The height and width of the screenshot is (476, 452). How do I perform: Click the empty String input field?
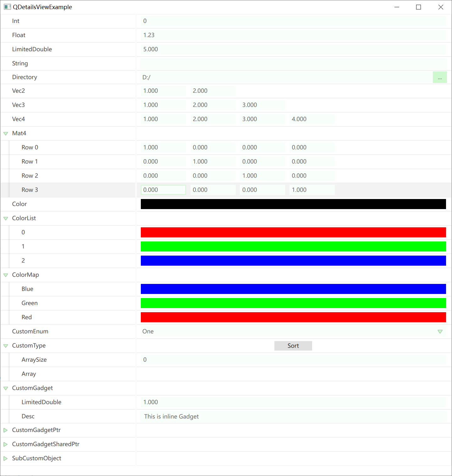click(293, 64)
